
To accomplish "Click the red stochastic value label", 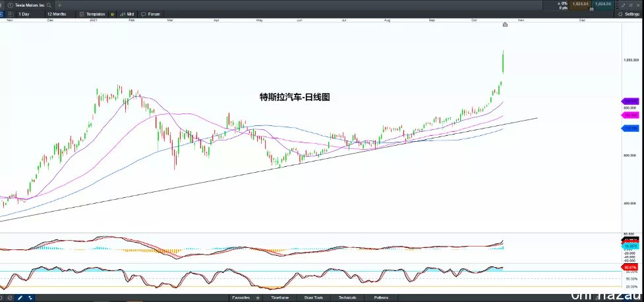I will coord(631,268).
